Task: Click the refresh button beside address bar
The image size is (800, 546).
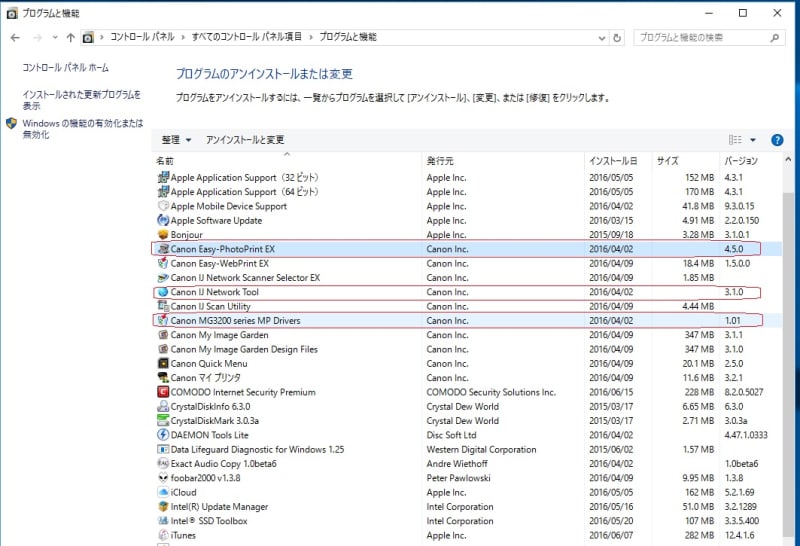Action: pyautogui.click(x=617, y=37)
